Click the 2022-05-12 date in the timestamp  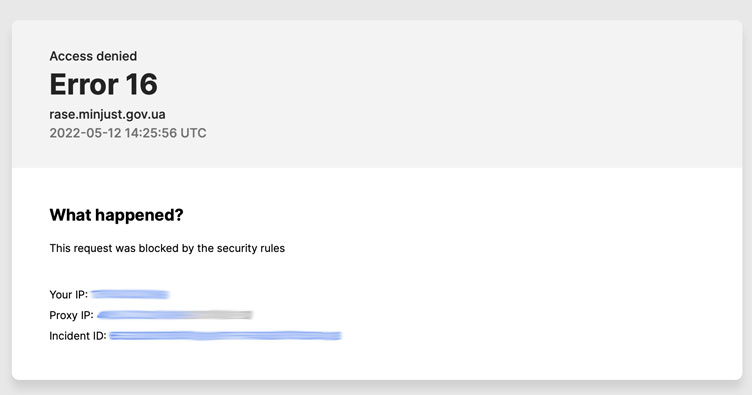85,133
